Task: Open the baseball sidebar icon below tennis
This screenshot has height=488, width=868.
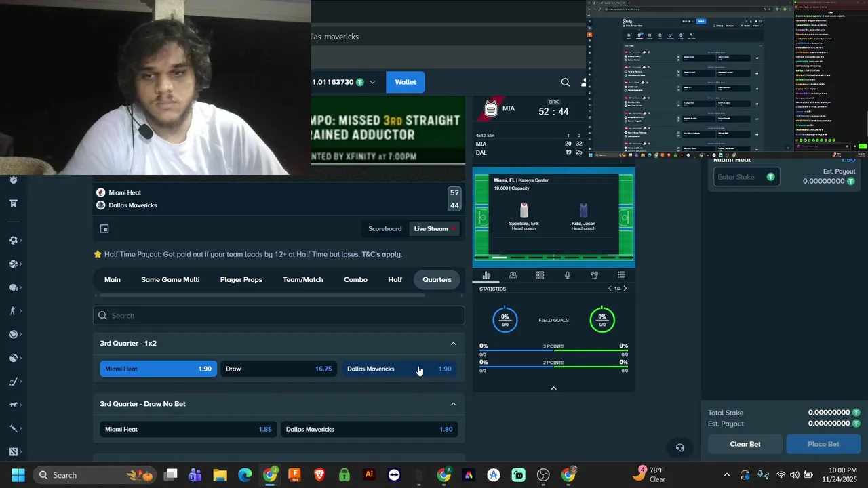Action: coord(14,358)
